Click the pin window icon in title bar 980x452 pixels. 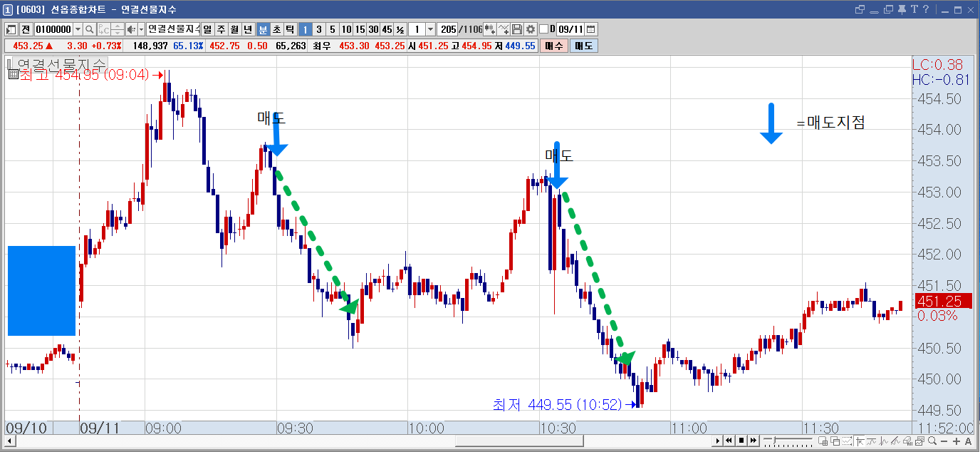coord(902,9)
